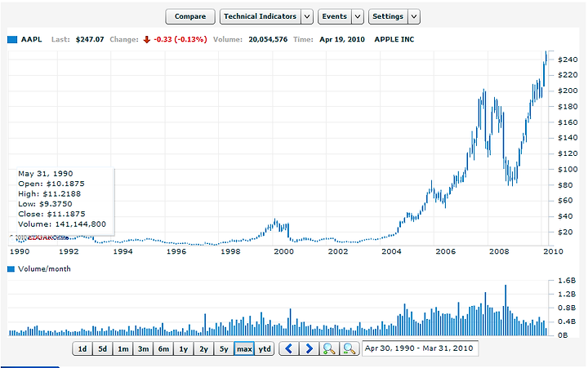
Task: Choose the 1y time range
Action: pos(184,349)
